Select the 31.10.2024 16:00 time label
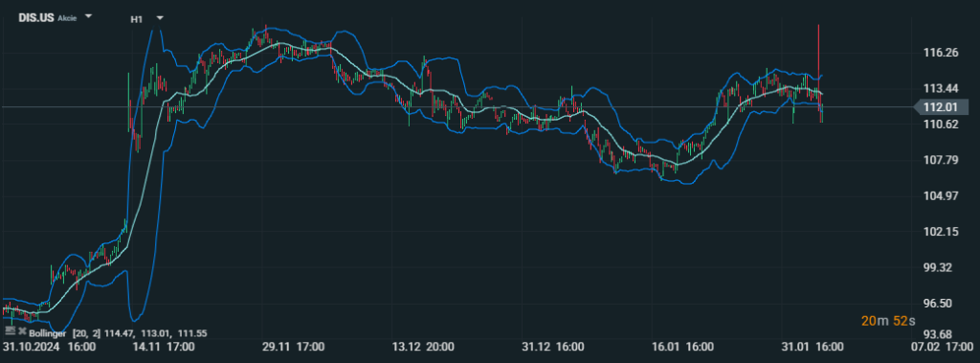Viewport: 980px width, 363px height. 50,347
